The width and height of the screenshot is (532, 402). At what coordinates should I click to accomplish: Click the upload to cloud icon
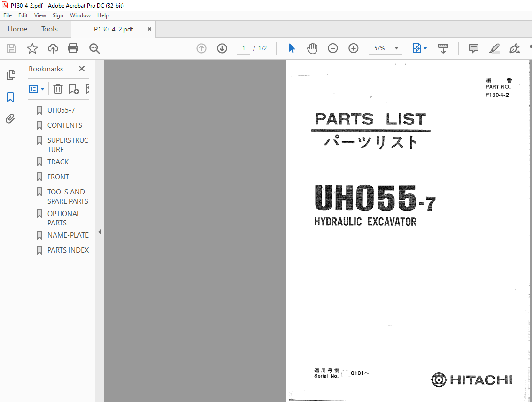click(53, 48)
